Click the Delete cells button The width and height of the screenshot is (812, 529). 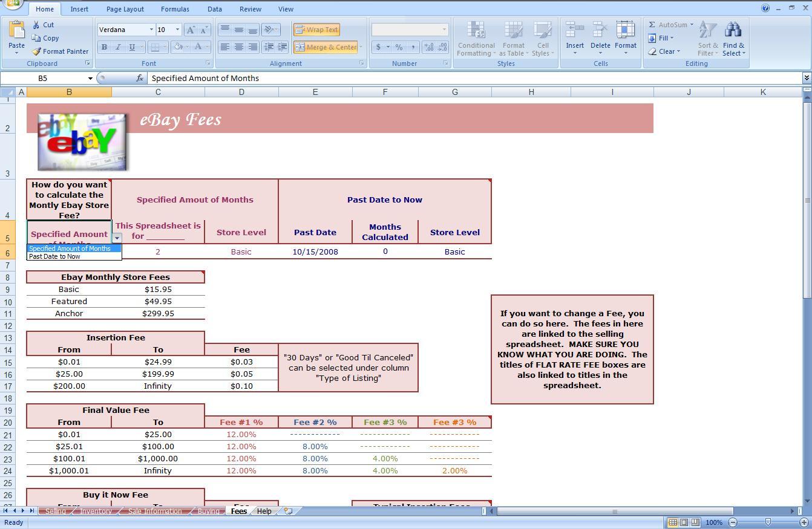tap(600, 38)
